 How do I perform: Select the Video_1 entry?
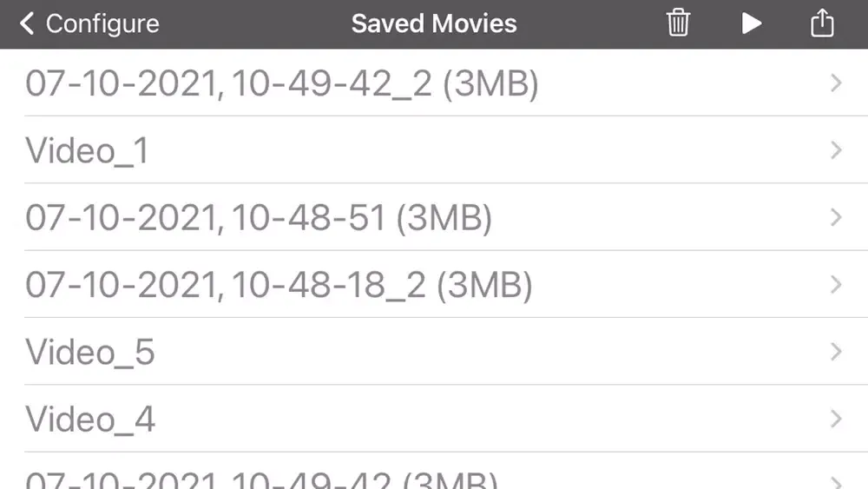87,150
